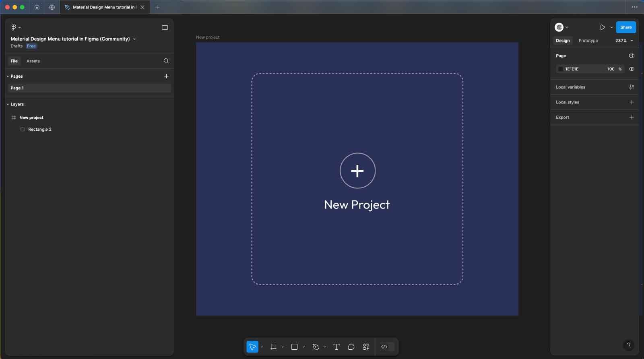
Task: Collapse the Pages section
Action: point(8,76)
